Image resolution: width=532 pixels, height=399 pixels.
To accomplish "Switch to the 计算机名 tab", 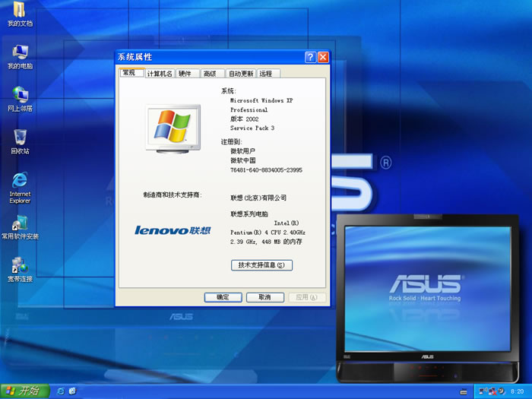I will [160, 74].
